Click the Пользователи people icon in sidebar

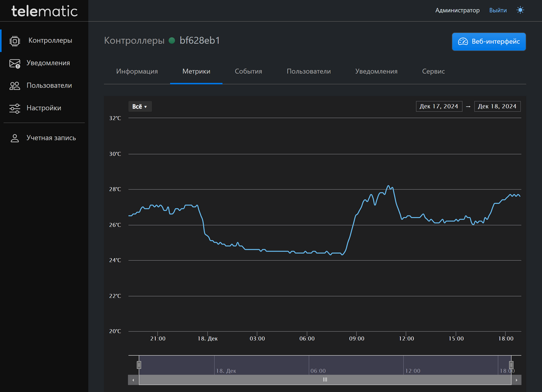click(15, 86)
